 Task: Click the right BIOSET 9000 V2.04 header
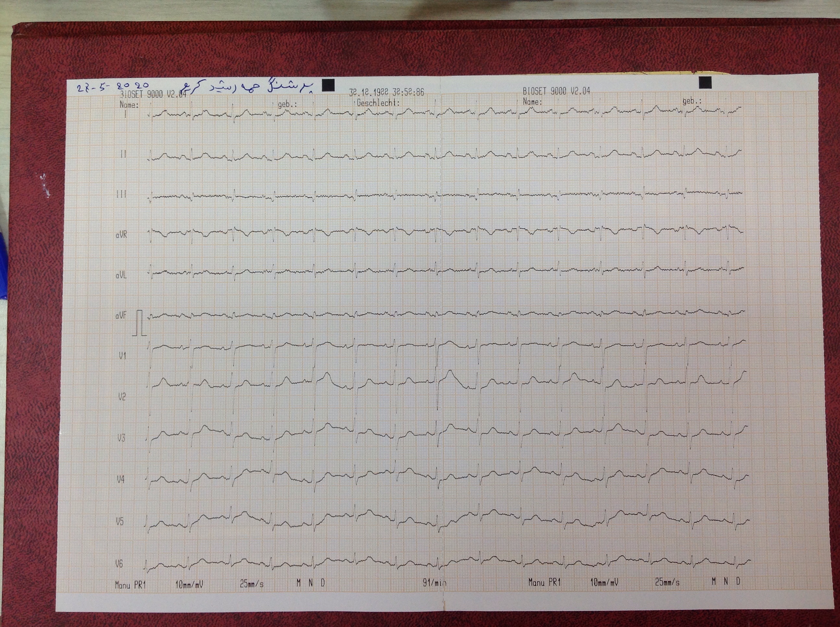[556, 91]
